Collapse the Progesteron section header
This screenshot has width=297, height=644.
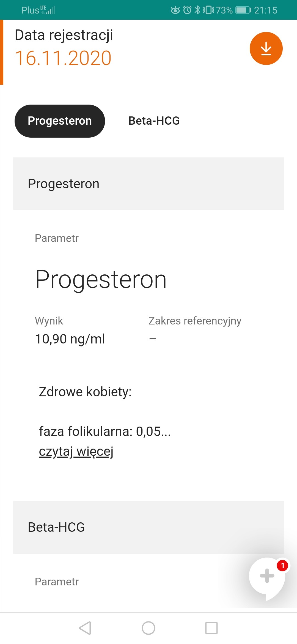click(x=148, y=184)
